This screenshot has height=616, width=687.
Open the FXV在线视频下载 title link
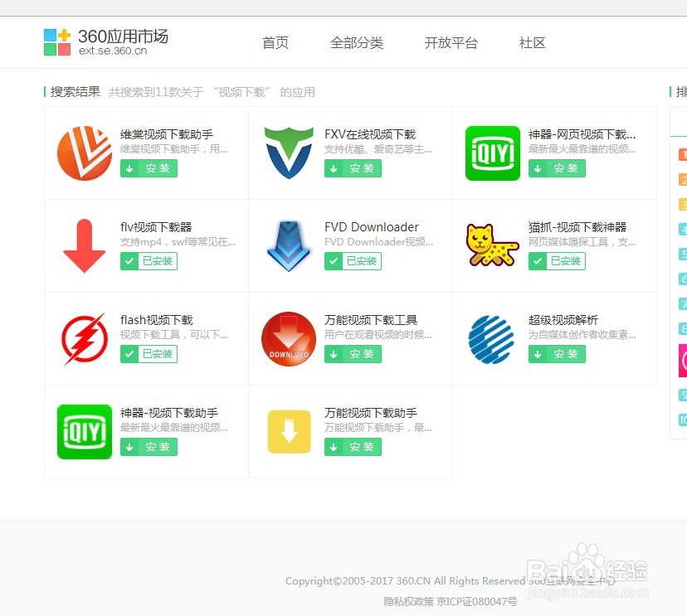[370, 134]
